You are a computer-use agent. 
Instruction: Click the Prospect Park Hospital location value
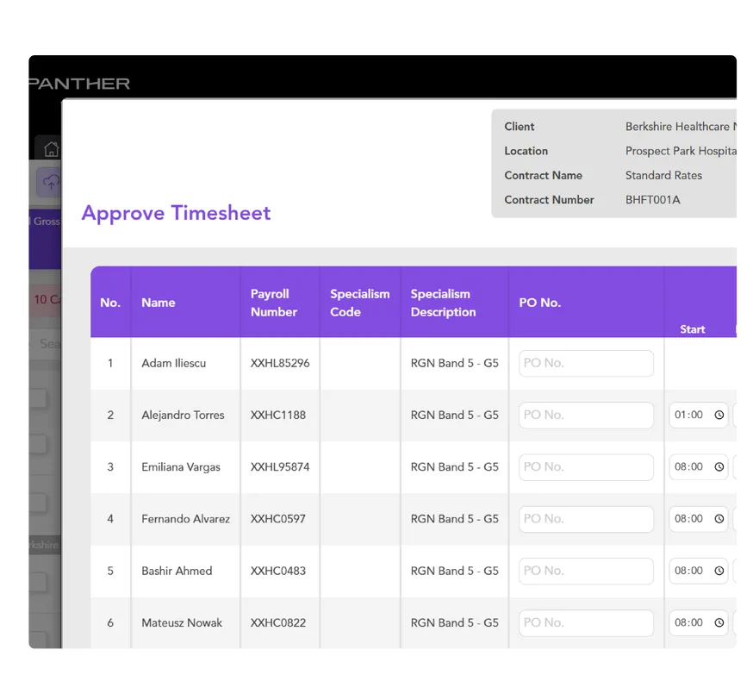point(681,151)
